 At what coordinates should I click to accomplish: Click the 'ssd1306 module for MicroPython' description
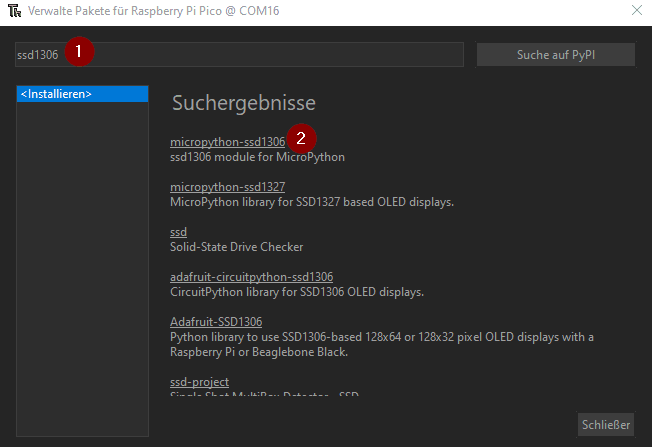click(x=257, y=157)
